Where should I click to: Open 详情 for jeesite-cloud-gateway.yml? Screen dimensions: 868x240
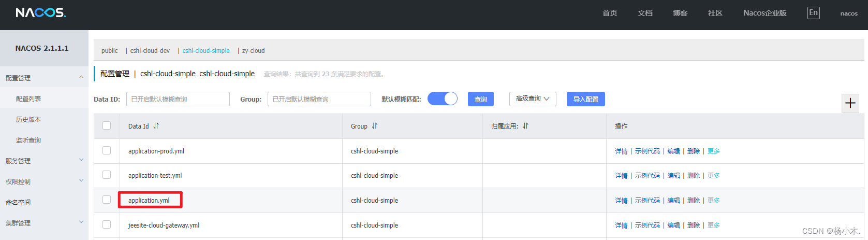point(621,225)
